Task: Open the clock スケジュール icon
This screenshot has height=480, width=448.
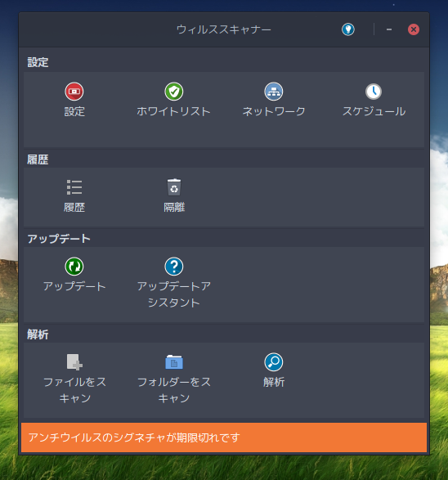Action: tap(374, 92)
